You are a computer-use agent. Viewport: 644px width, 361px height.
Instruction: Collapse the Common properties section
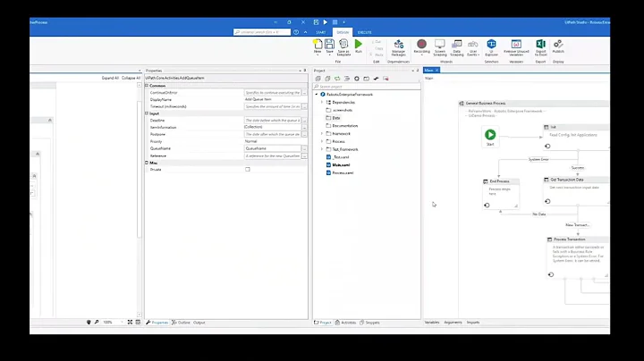tap(147, 85)
